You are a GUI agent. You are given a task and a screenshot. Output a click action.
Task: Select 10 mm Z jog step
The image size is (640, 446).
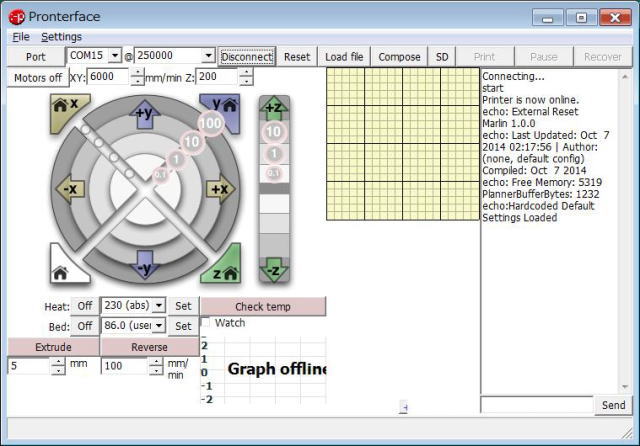tap(273, 131)
